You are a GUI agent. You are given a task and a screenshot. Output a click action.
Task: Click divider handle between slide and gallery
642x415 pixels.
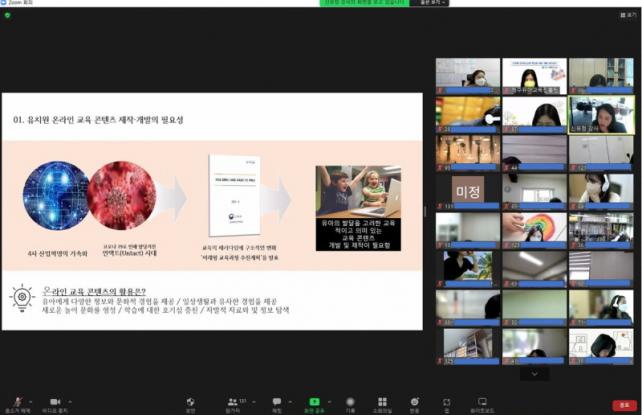427,211
